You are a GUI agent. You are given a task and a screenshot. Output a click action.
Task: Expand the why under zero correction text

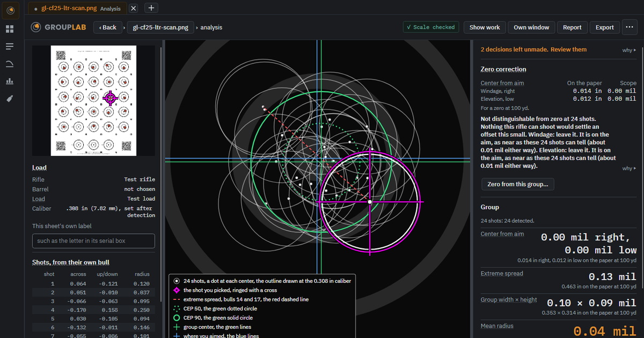point(629,168)
